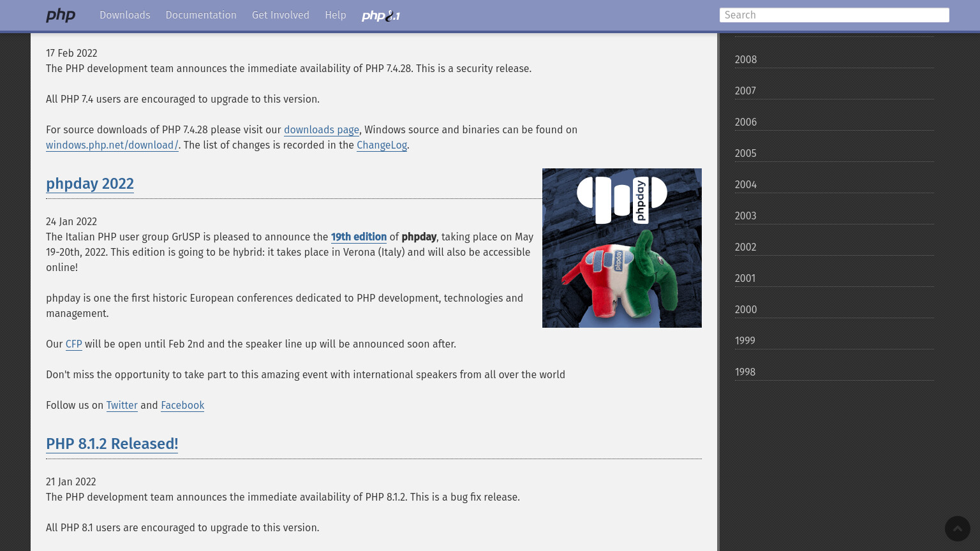Screen dimensions: 980x551
Task: Open the ChangeLog link
Action: pos(382,145)
